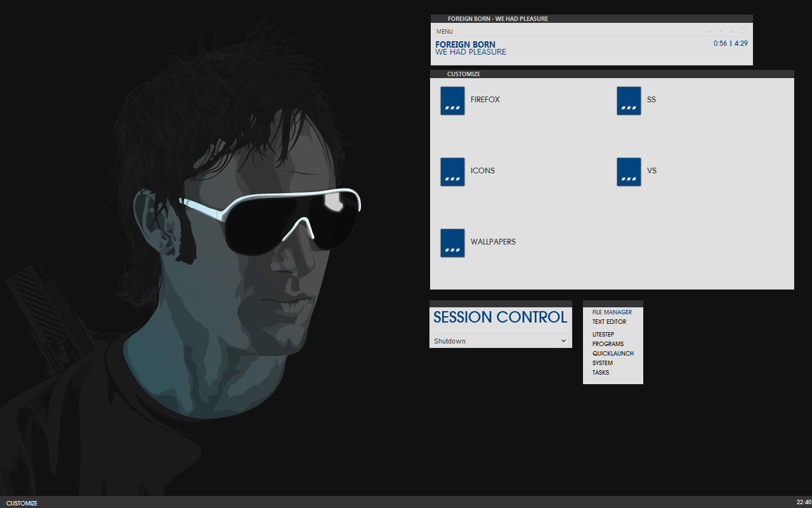The height and width of the screenshot is (508, 812).
Task: Click the faint down-triangle icon in the music player
Action: [721, 31]
